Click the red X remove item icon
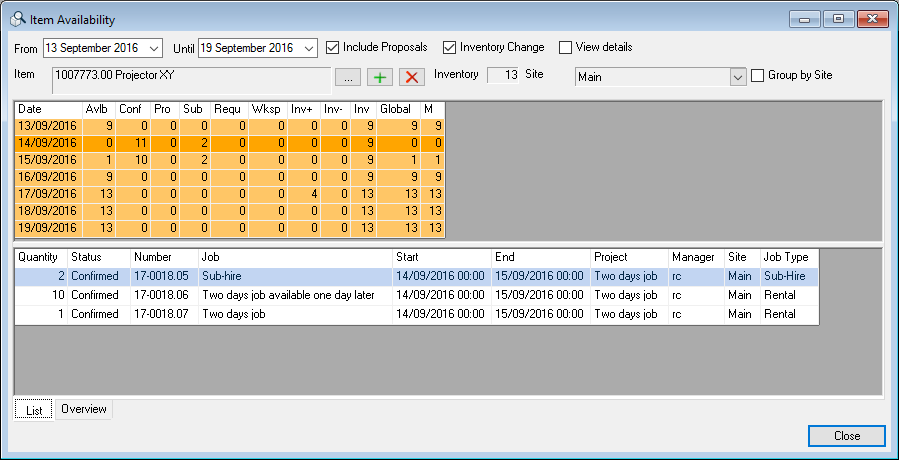899x460 pixels. 411,77
